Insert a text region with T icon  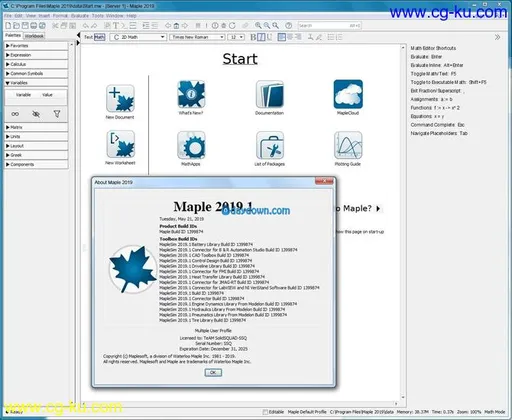(116, 26)
